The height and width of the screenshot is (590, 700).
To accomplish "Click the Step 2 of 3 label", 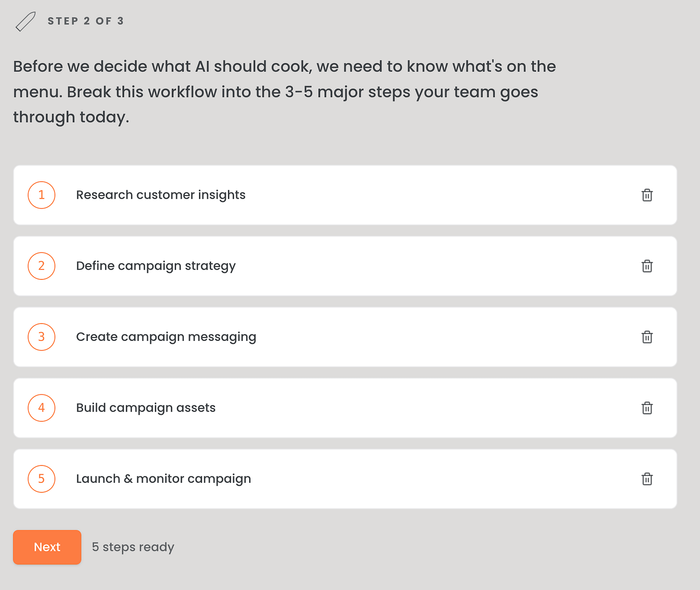I will click(x=86, y=21).
